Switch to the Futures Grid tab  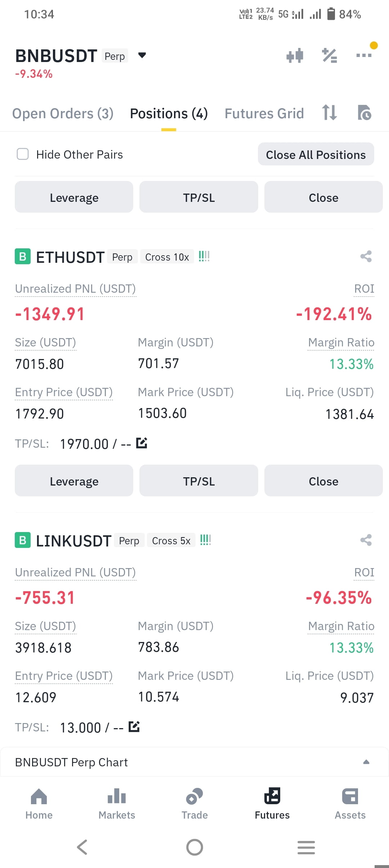point(264,114)
